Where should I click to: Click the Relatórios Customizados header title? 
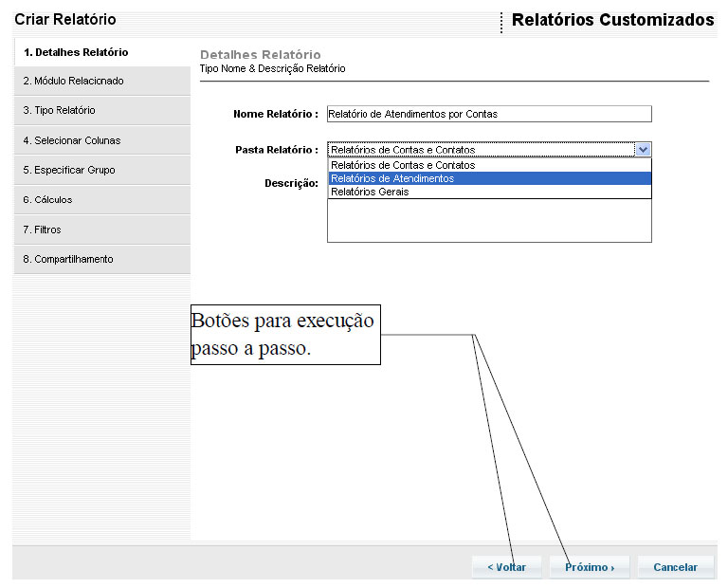(612, 20)
